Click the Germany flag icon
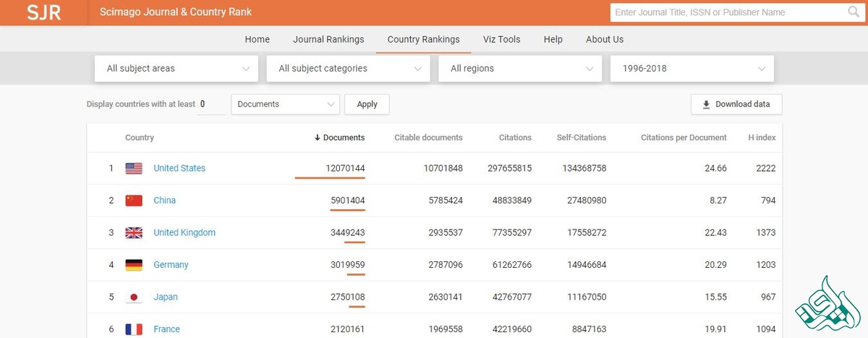 pos(134,265)
